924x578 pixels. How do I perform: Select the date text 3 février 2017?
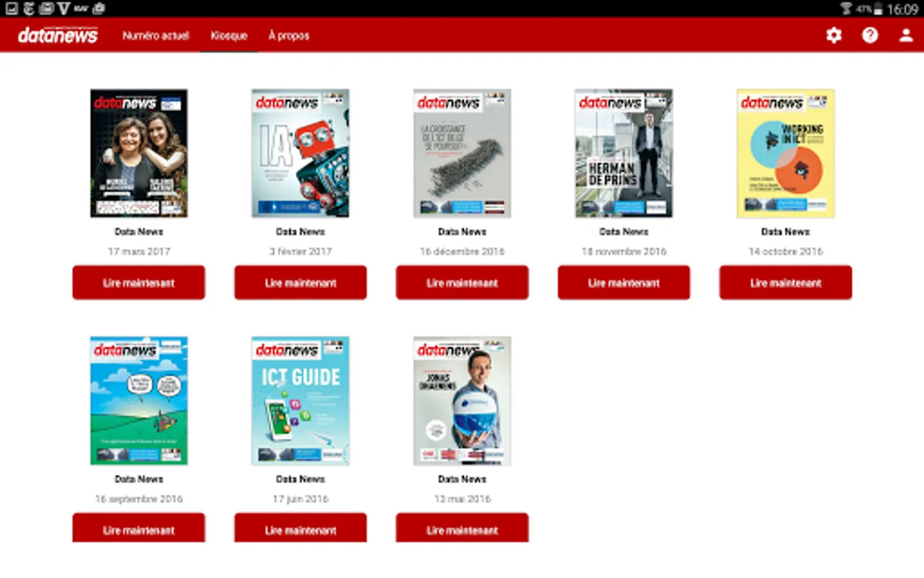click(300, 251)
